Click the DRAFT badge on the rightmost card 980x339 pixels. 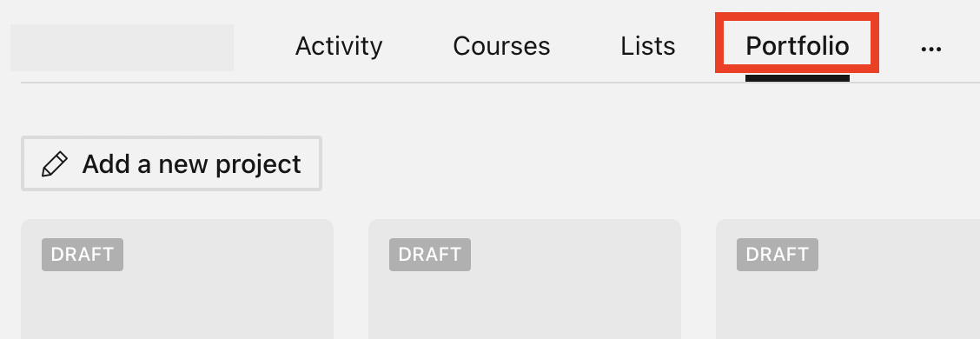point(778,255)
